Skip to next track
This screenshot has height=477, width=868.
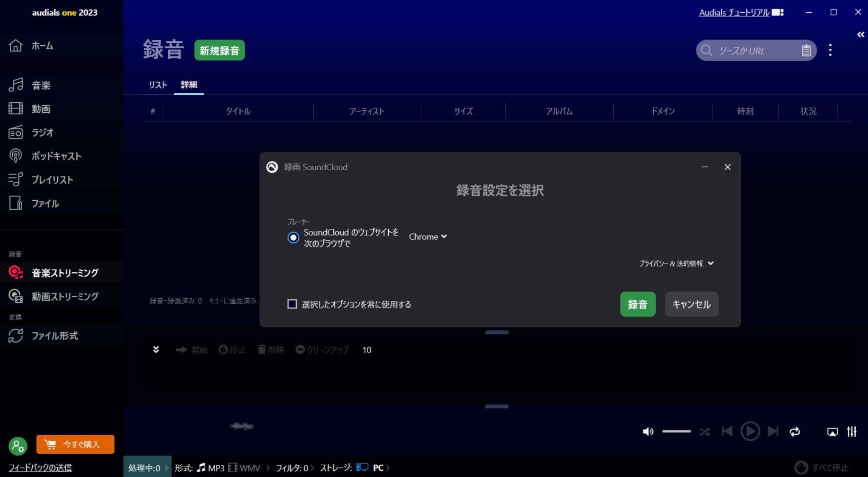[x=773, y=432]
